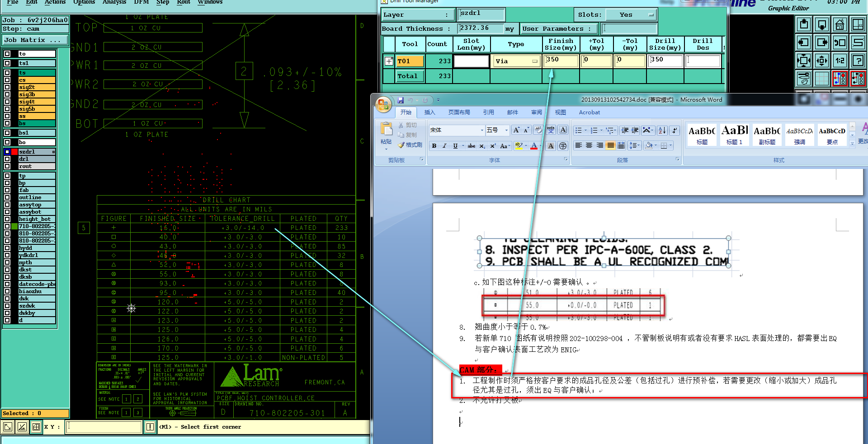This screenshot has width=868, height=444.
Task: Switch to the Word layout tab 页面布局
Action: 459,112
